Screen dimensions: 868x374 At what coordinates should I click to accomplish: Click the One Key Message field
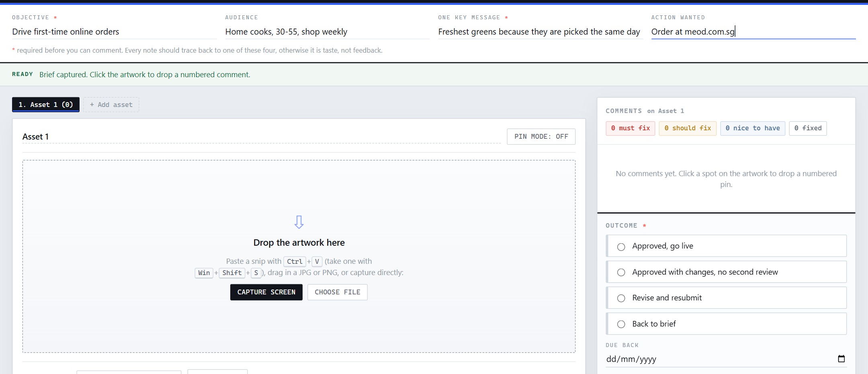pyautogui.click(x=540, y=32)
